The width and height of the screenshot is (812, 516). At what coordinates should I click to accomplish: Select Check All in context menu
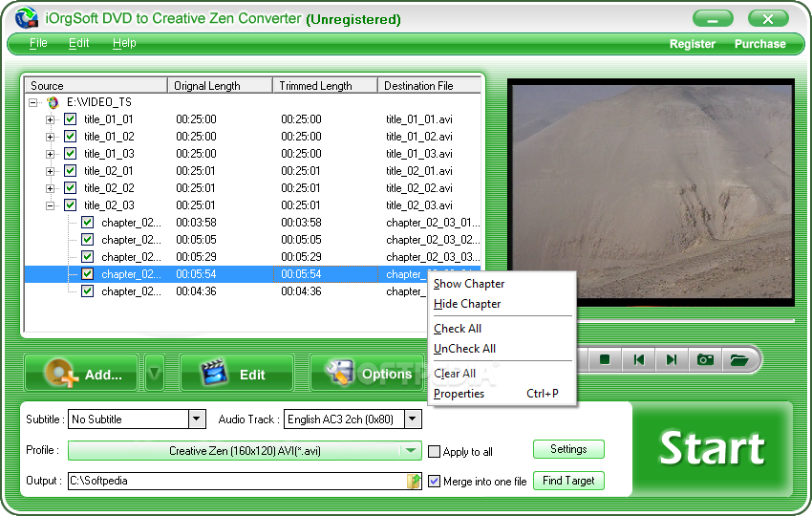click(502, 329)
